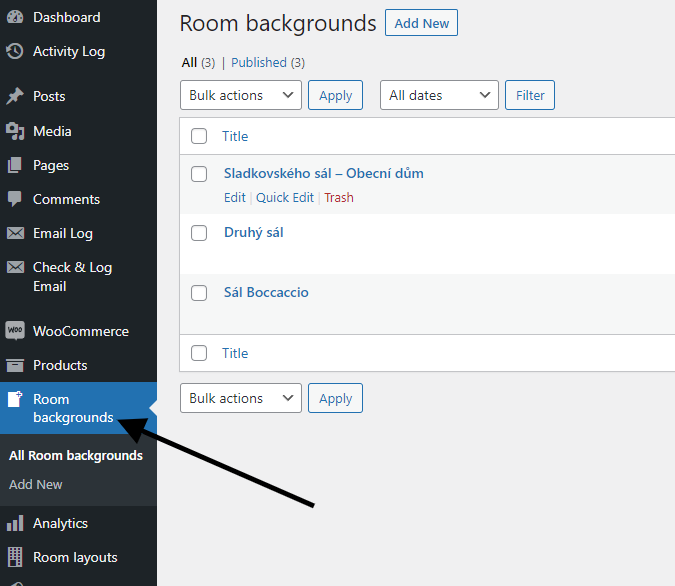Open the top Bulk actions dropdown
This screenshot has height=586, width=675.
(240, 95)
